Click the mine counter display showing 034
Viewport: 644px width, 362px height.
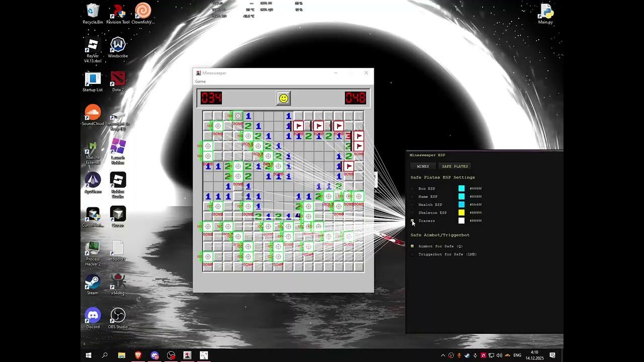(211, 98)
